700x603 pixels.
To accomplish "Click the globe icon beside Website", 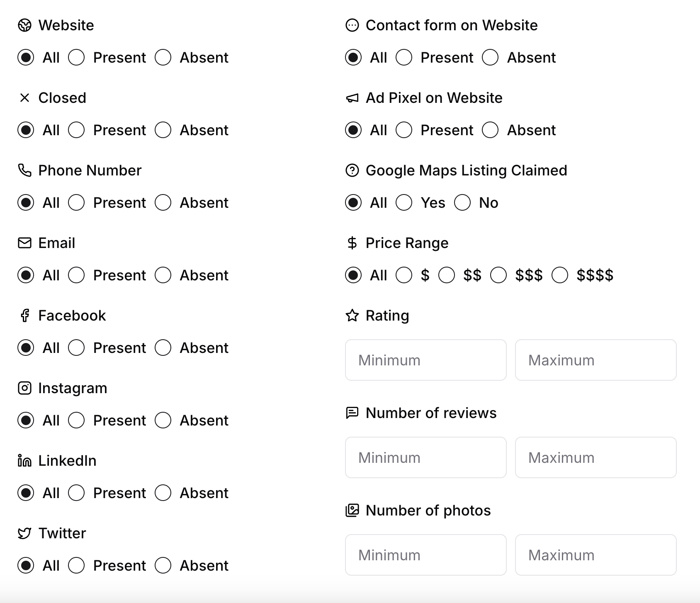I will point(25,25).
